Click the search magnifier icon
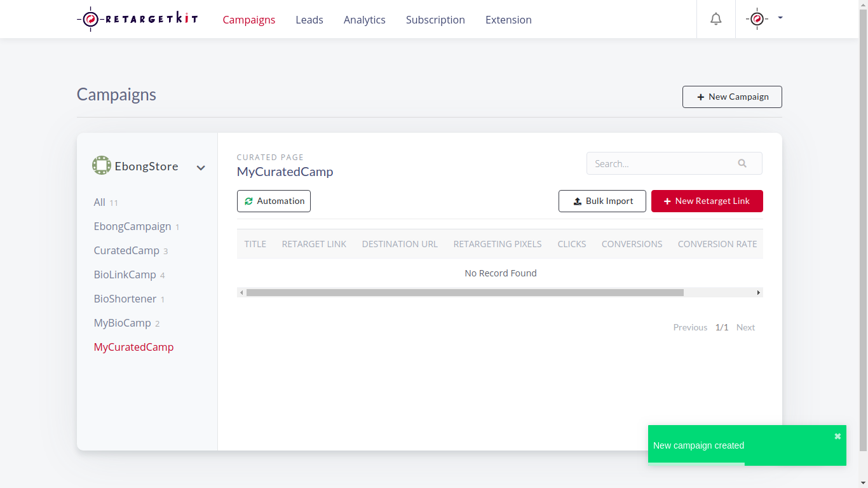 tap(742, 163)
